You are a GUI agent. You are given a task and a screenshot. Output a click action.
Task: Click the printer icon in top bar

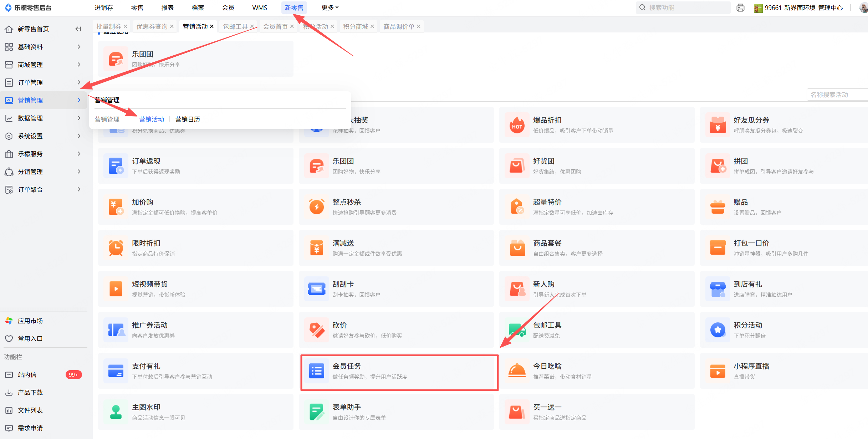tap(740, 7)
